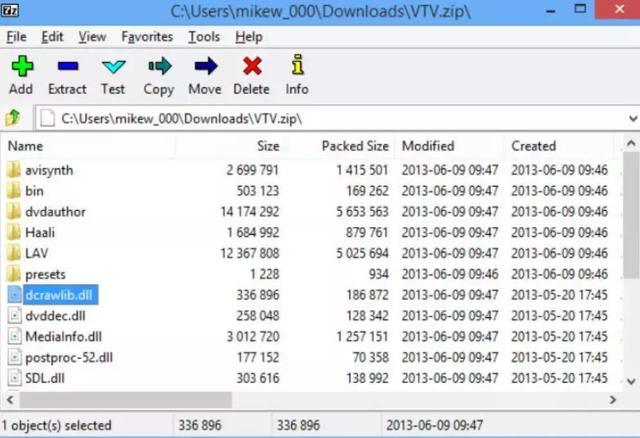Click the MediaInfo.dll file icon
Viewport: 640px width, 438px height.
(x=15, y=336)
